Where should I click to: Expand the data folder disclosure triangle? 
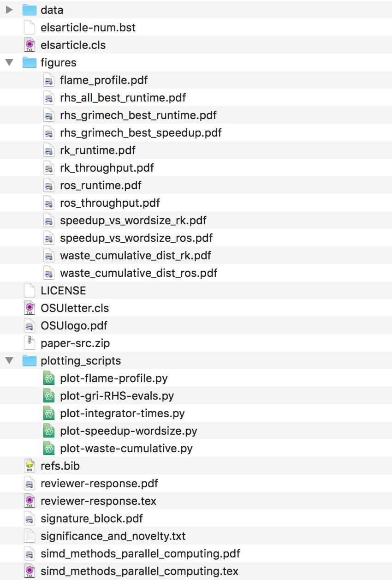tap(9, 10)
